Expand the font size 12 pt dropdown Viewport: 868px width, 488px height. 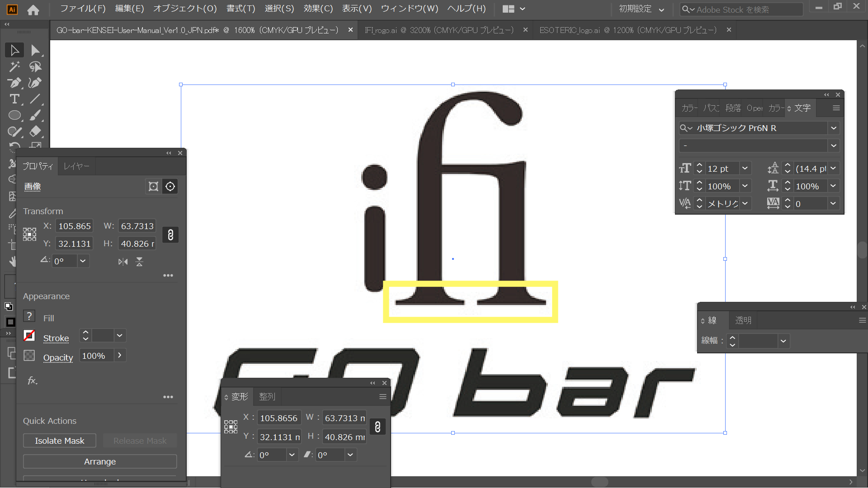pyautogui.click(x=745, y=169)
